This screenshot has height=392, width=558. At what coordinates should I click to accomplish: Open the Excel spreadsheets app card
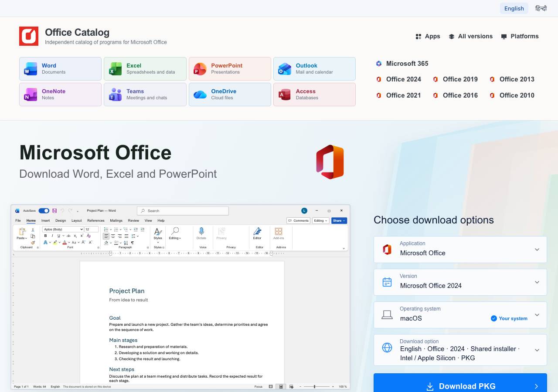click(145, 69)
